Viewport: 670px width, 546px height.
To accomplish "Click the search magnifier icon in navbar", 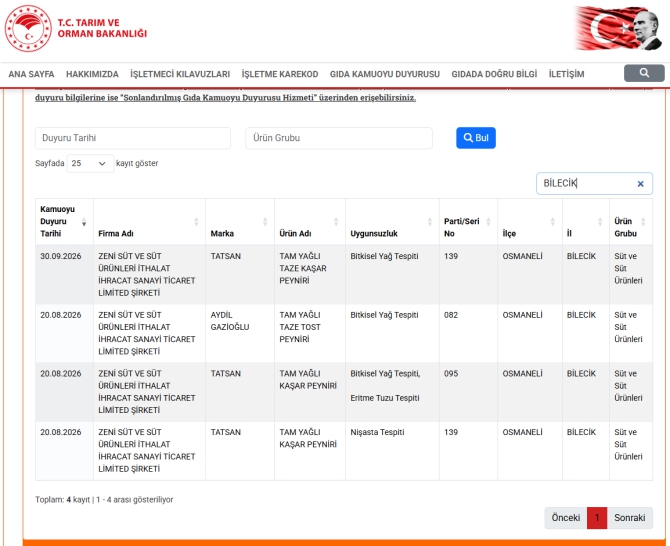I will (x=644, y=73).
